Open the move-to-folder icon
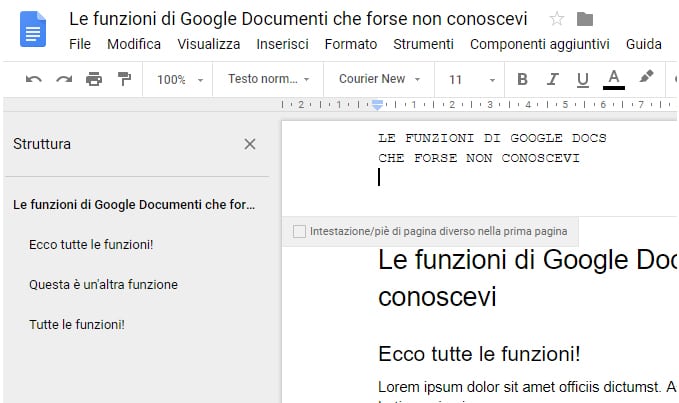Viewport: 679px width, 403px height. 585,19
